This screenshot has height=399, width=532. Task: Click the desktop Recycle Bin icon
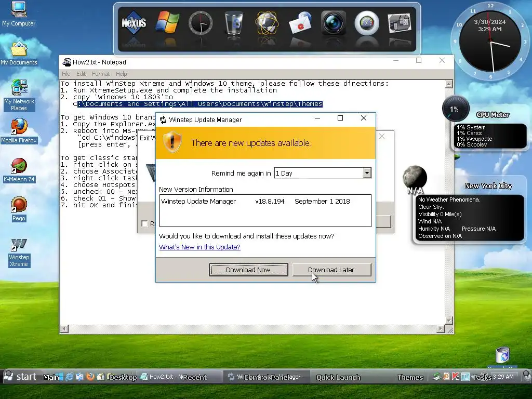502,355
